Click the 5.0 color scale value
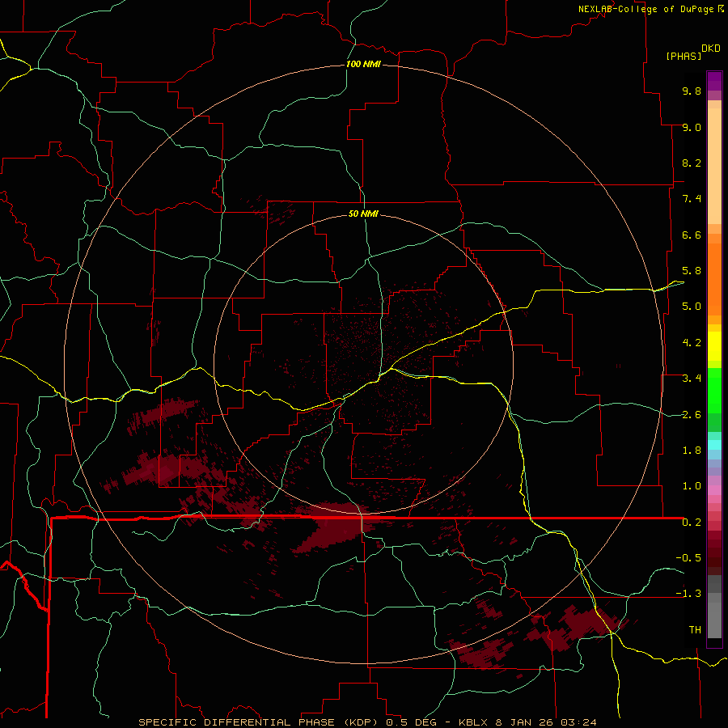728x728 pixels. [692, 307]
